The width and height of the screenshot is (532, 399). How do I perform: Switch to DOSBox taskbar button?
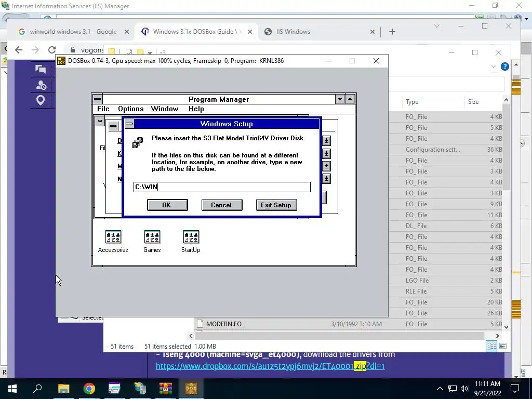coord(191,389)
